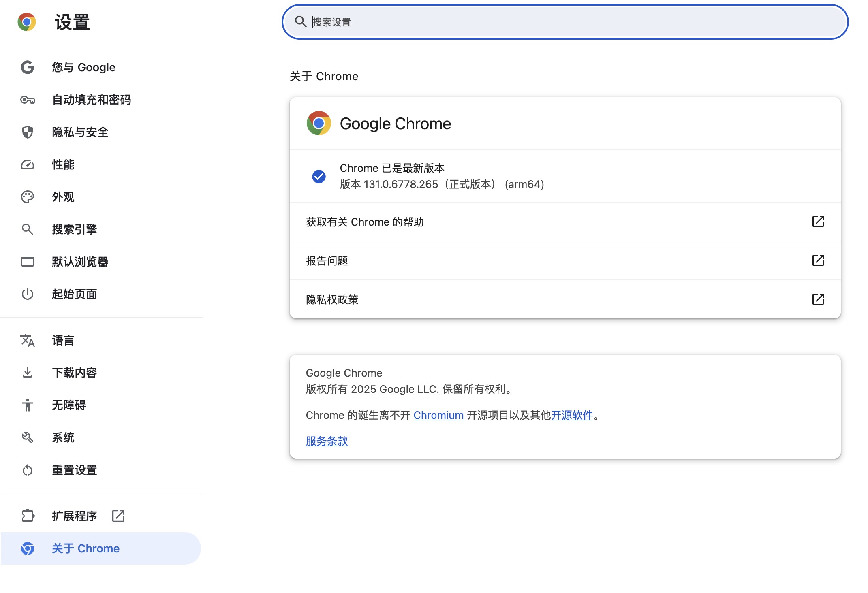
Task: Open 语言 settings
Action: [x=101, y=340]
